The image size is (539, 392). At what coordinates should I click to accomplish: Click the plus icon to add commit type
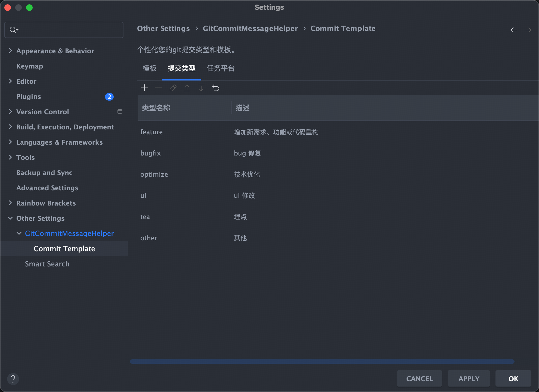144,88
